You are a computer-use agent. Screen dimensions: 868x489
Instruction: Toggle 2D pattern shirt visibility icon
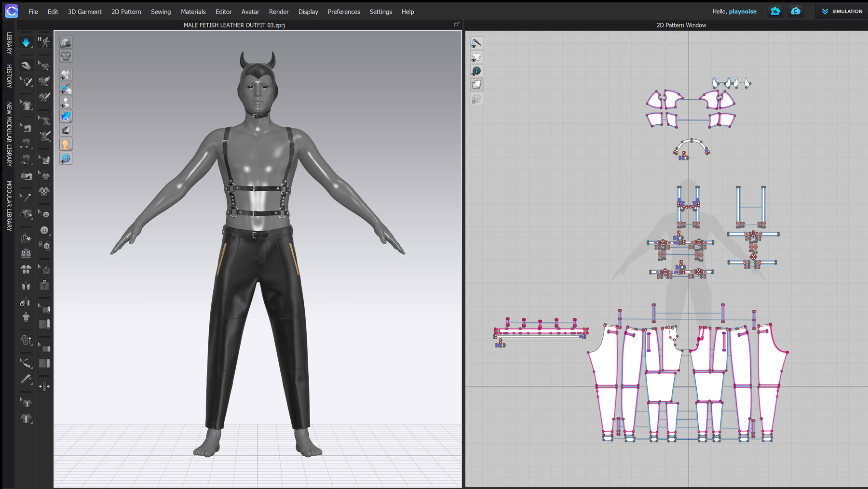[x=476, y=57]
